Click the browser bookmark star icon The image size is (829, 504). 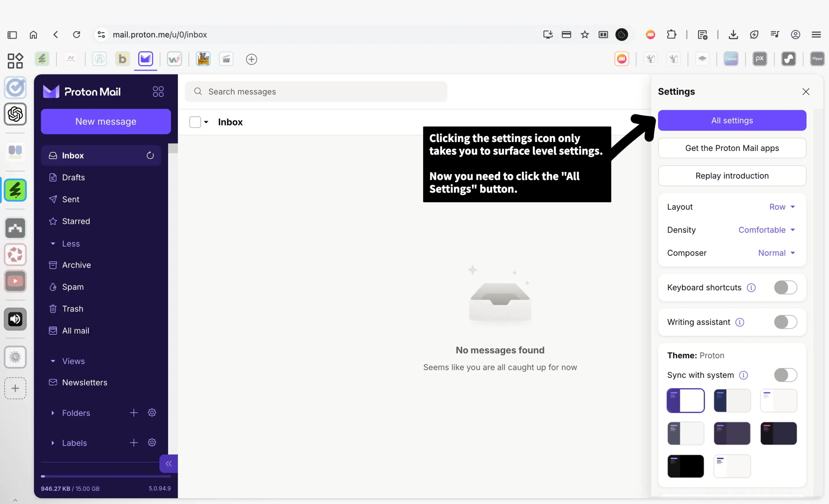click(x=585, y=35)
